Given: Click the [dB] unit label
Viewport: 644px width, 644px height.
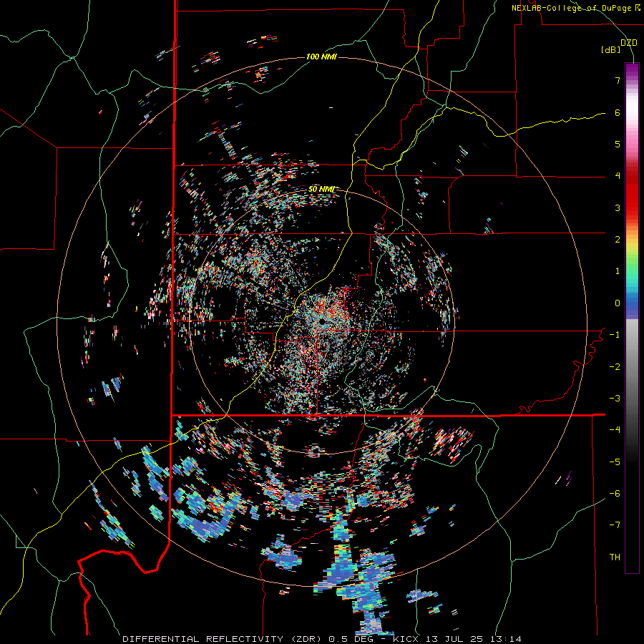Looking at the screenshot, I should pos(611,50).
